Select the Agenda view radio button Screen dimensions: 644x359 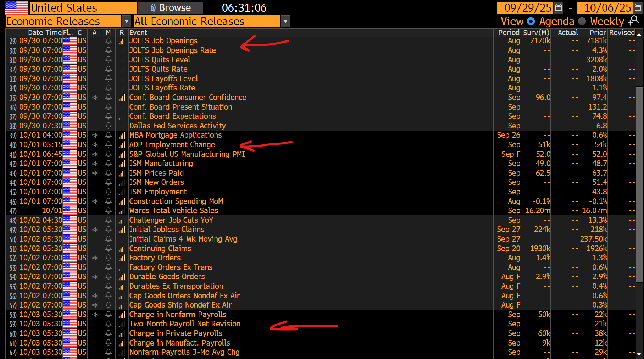pyautogui.click(x=531, y=21)
